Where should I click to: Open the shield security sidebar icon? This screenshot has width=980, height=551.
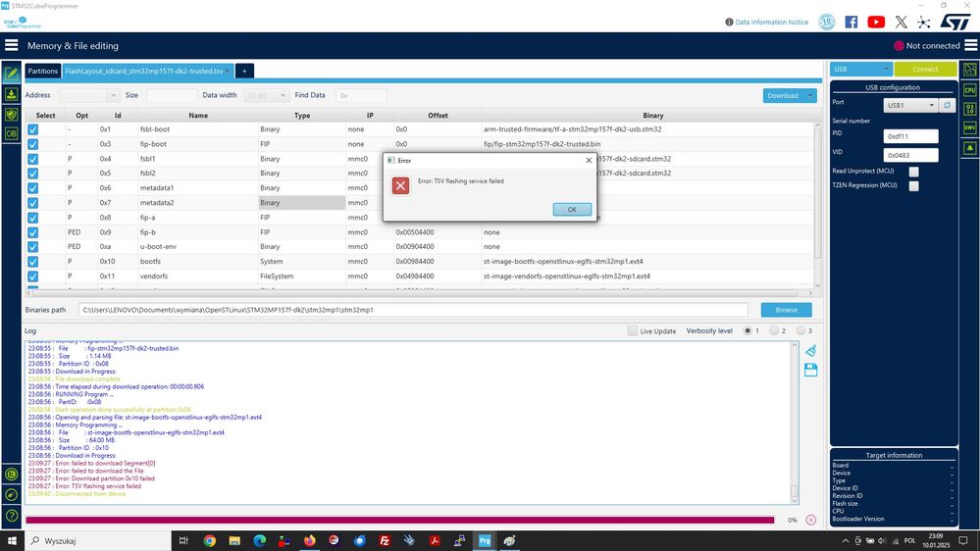[11, 115]
